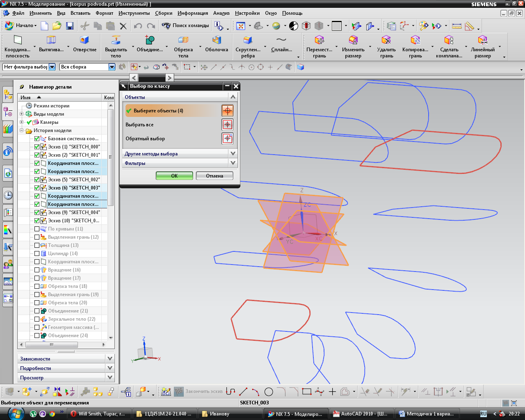Image resolution: width=525 pixels, height=420 pixels.
Task: Click the Начало start button
Action: coord(21,25)
